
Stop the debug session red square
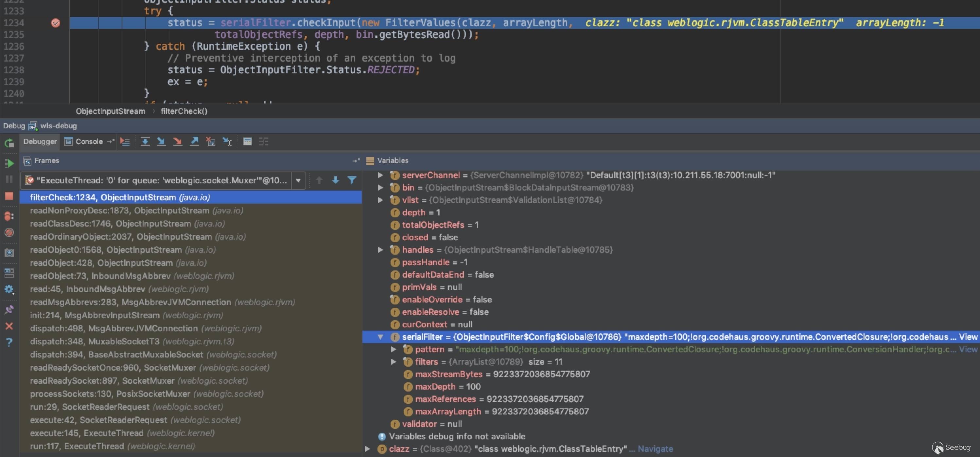click(x=9, y=196)
